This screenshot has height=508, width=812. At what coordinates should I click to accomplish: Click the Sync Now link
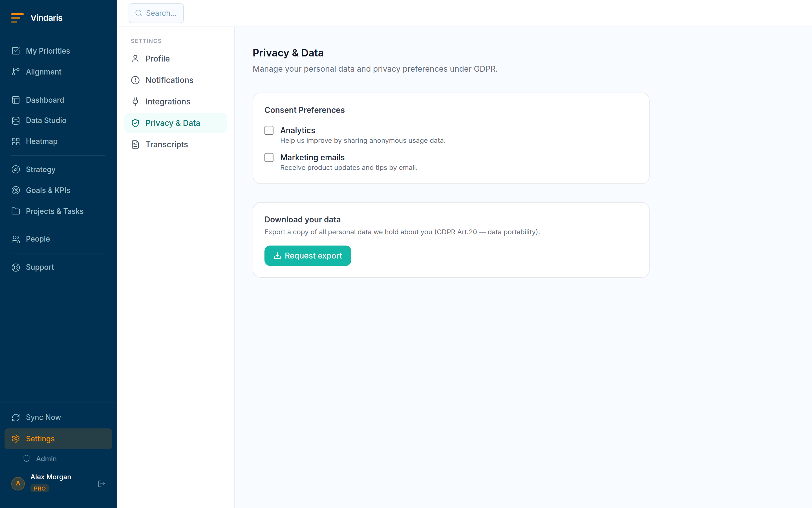pyautogui.click(x=58, y=417)
